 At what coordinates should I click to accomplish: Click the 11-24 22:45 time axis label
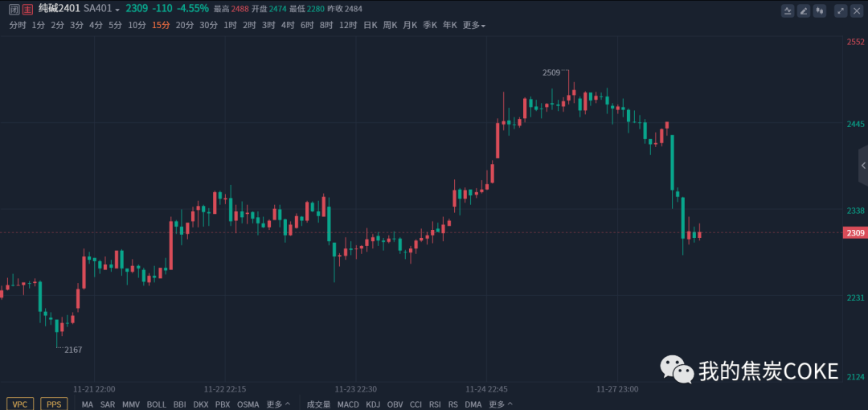[486, 388]
